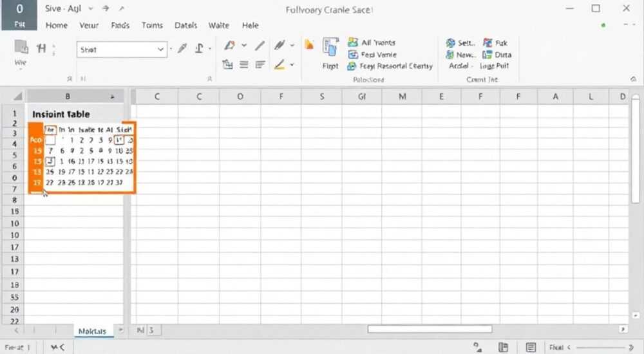Open the highlighter color dropdown arrow
Image resolution: width=644 pixels, height=354 pixels.
point(292,65)
